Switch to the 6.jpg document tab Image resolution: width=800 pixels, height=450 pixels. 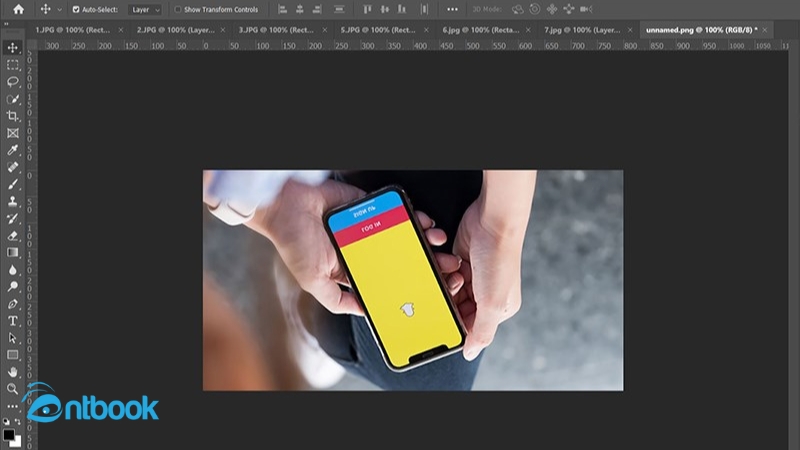point(481,30)
